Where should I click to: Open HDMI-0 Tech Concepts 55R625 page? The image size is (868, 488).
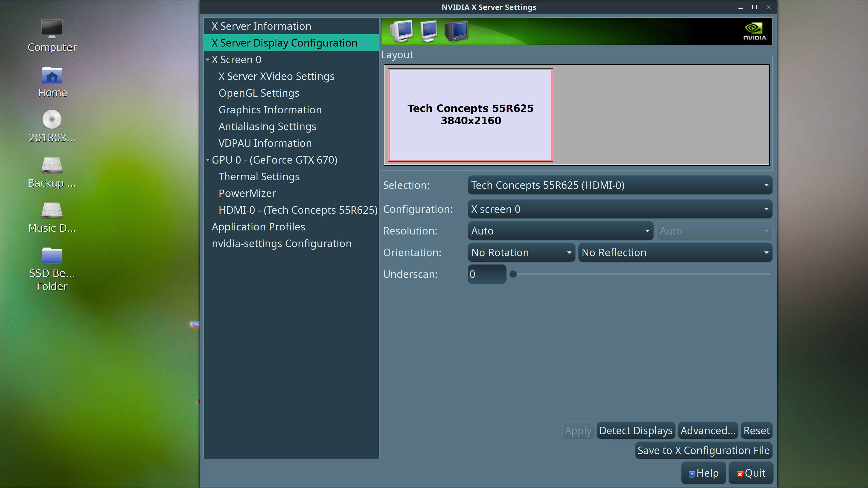pyautogui.click(x=291, y=210)
